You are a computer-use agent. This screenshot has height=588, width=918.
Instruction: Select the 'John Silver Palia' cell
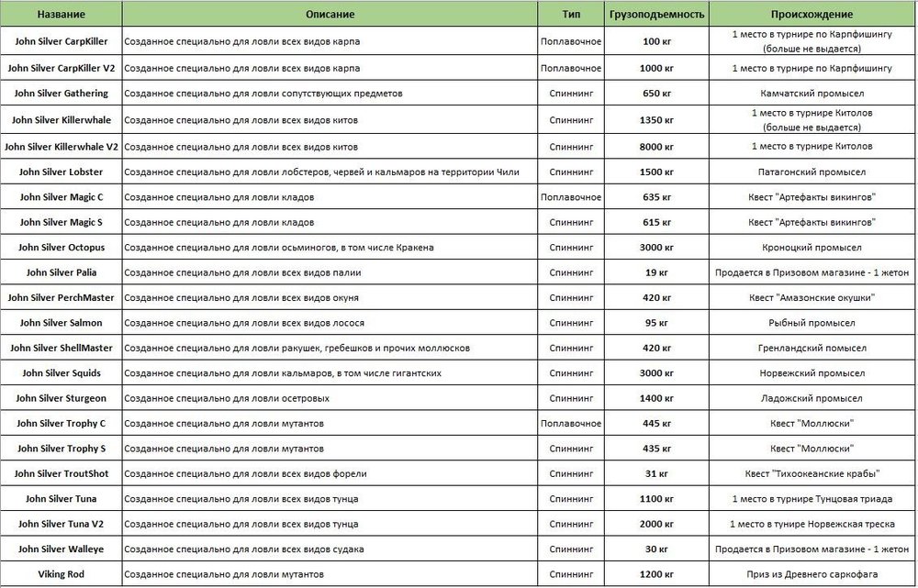(x=61, y=272)
